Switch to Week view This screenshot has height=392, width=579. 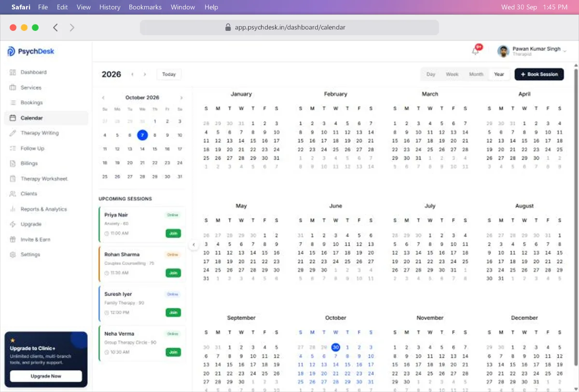pyautogui.click(x=452, y=74)
